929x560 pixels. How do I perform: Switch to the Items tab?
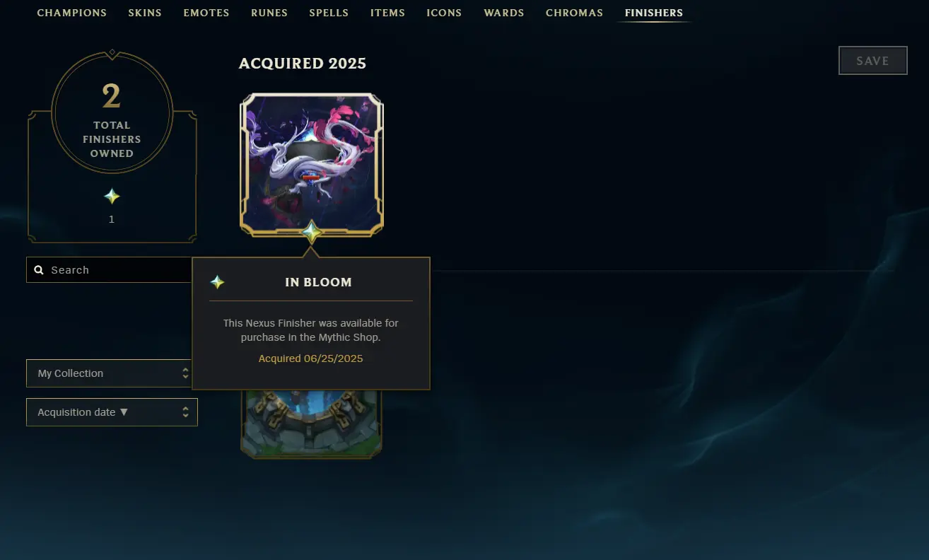pyautogui.click(x=387, y=13)
